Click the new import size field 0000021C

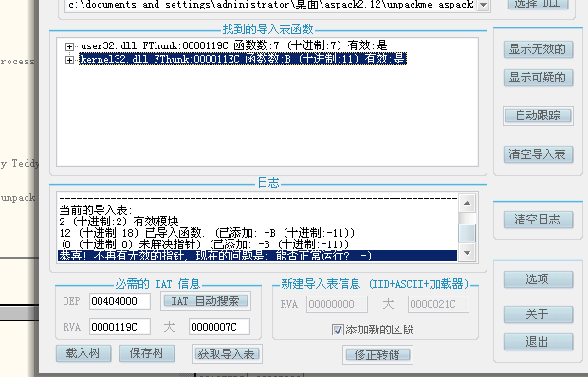click(438, 304)
